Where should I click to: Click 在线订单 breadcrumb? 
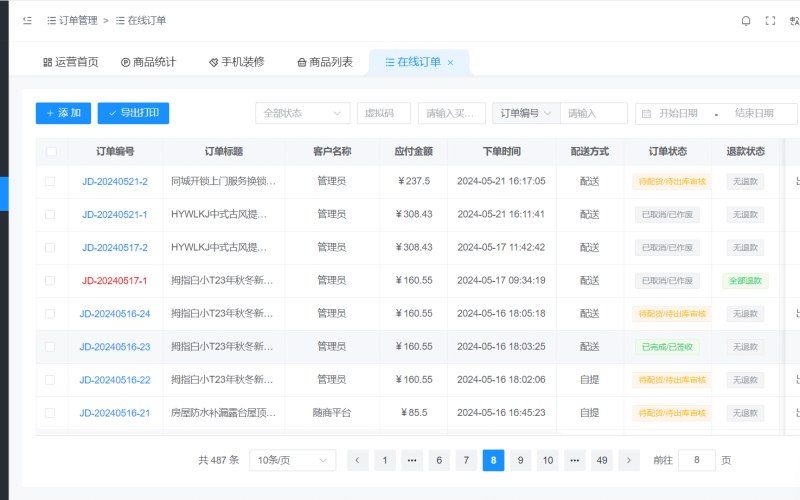tap(141, 20)
